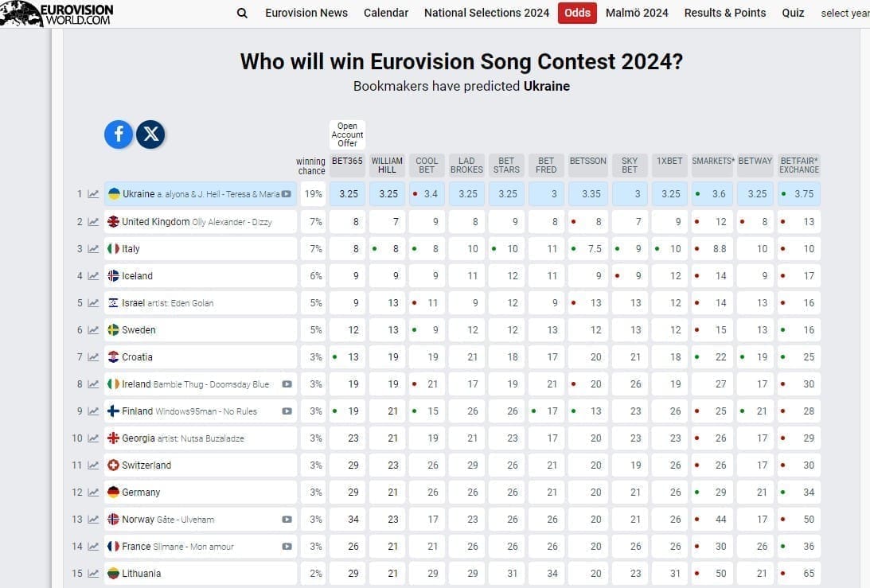Click the Eurovisionworld globe logo
The width and height of the screenshot is (870, 588).
pyautogui.click(x=19, y=14)
